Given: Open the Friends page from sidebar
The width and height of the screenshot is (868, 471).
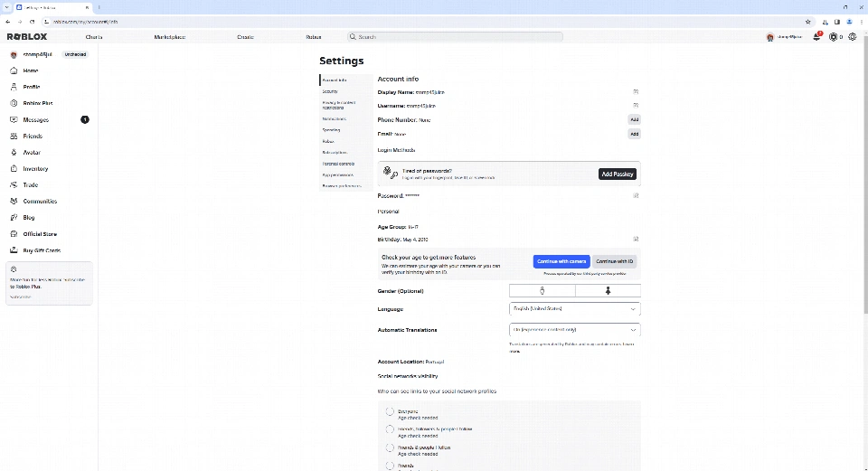Looking at the screenshot, I should [x=33, y=137].
